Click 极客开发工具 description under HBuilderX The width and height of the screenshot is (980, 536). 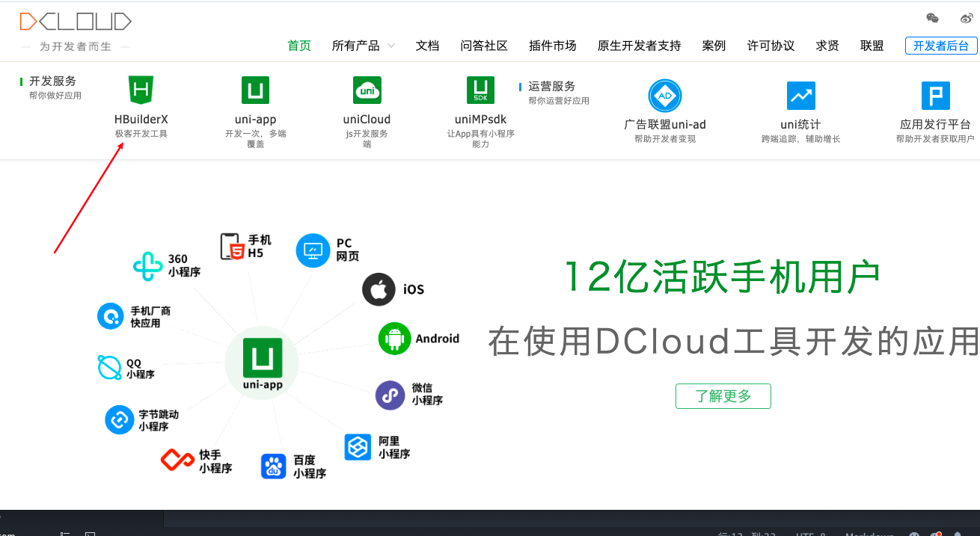point(141,134)
